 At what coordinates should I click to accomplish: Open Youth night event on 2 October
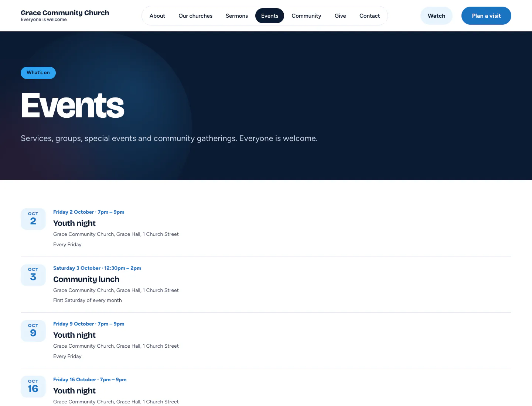pos(74,223)
